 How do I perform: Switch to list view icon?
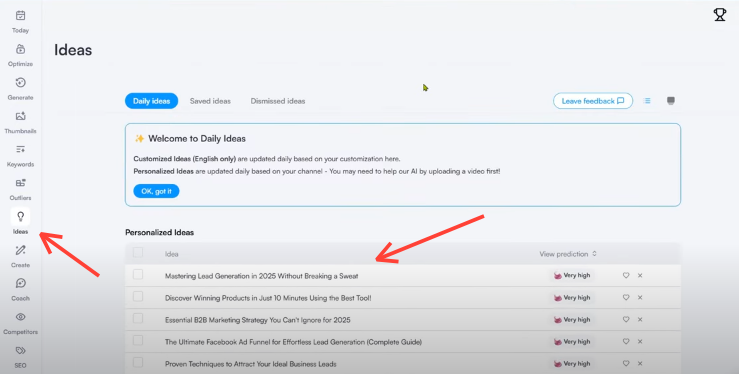point(647,101)
